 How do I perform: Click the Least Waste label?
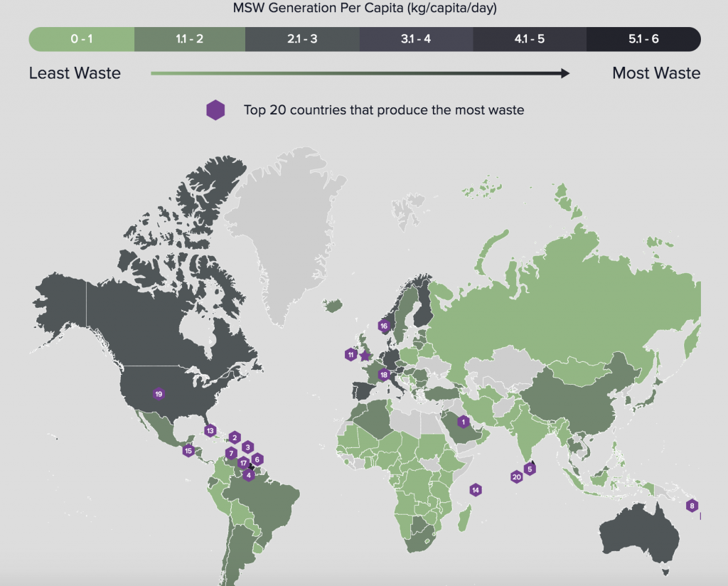point(75,73)
